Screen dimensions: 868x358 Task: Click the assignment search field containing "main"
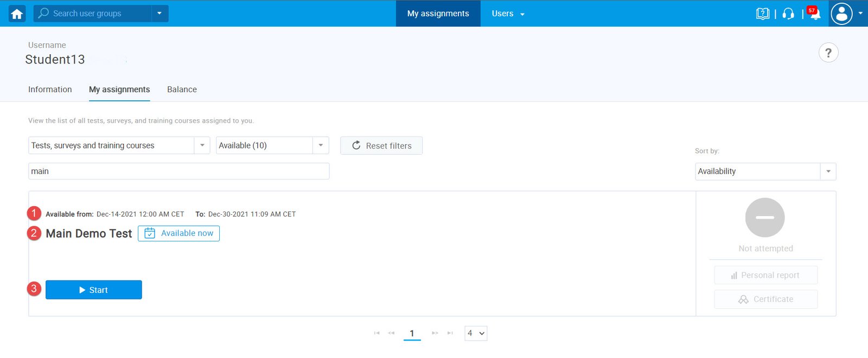click(178, 171)
